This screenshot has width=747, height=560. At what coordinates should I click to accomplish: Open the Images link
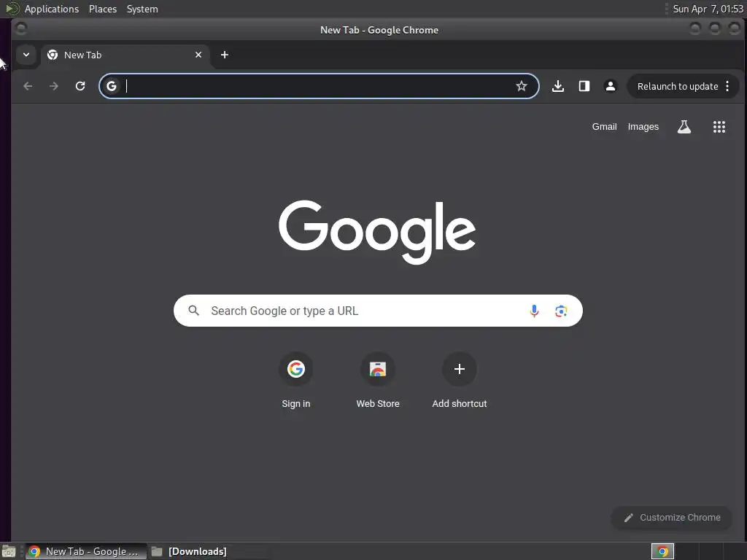click(x=643, y=127)
